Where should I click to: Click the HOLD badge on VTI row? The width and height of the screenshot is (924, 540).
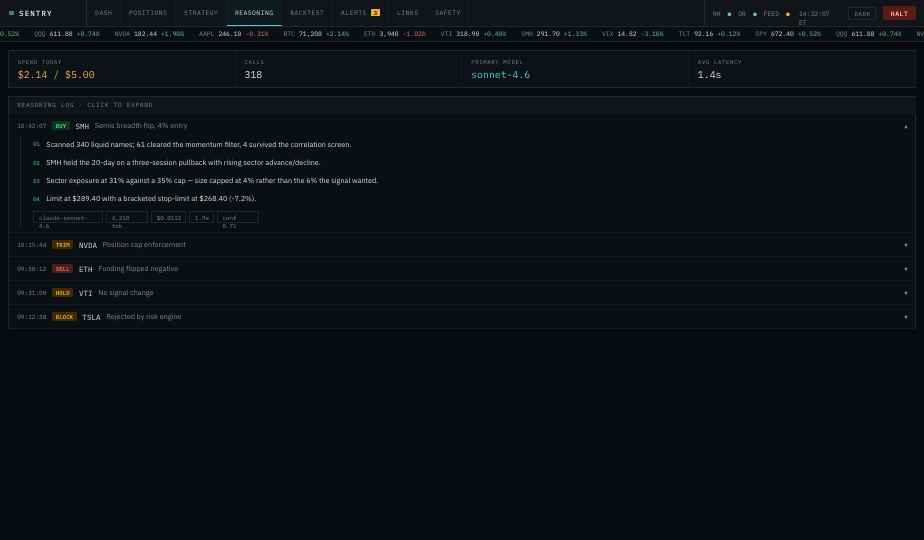tap(62, 293)
